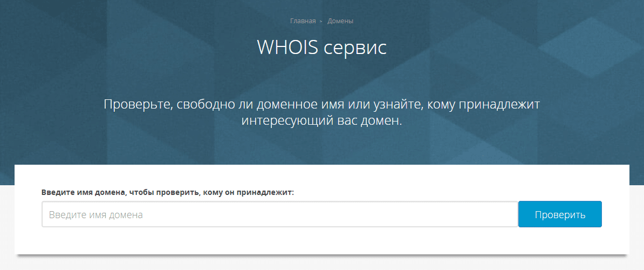The image size is (644, 270).
Task: Click the Проверить button
Action: (x=560, y=214)
